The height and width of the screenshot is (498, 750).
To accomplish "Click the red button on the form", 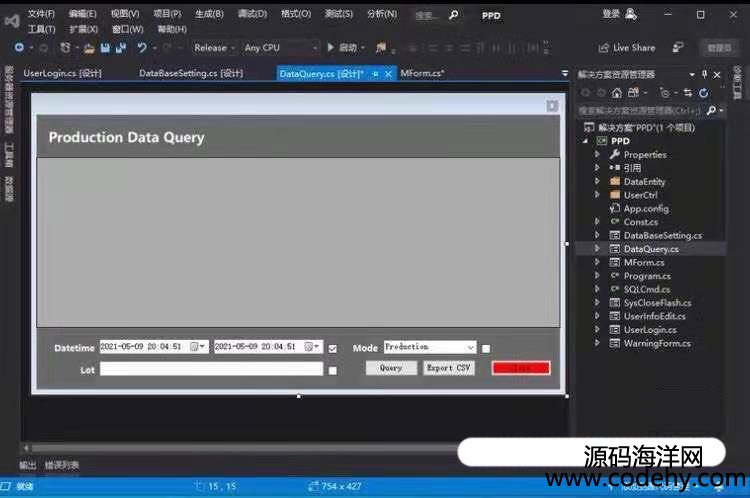I will [x=521, y=368].
